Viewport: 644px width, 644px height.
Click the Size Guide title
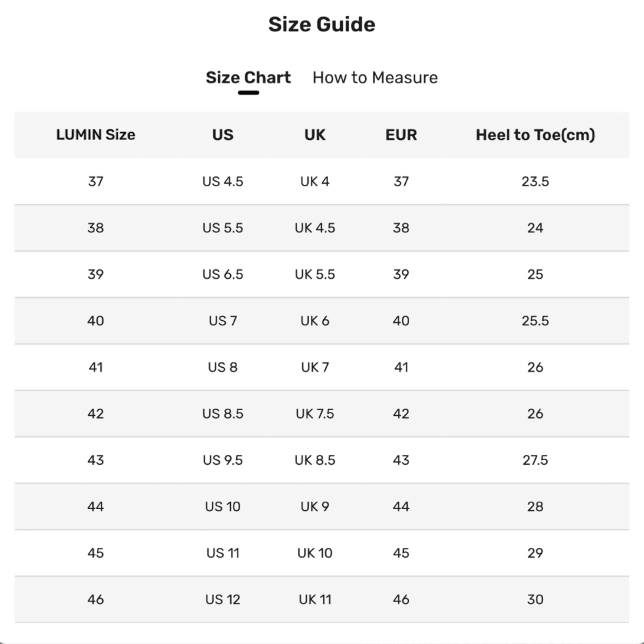point(322,25)
